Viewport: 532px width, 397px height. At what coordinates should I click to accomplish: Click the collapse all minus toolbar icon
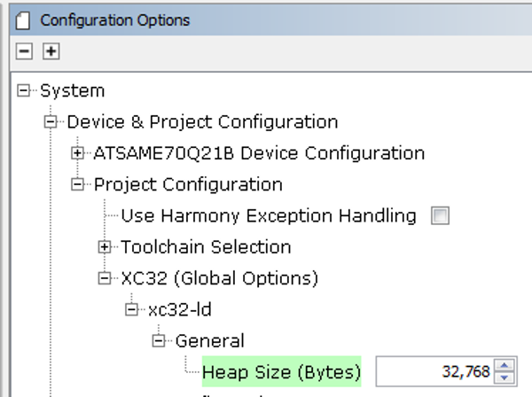24,51
